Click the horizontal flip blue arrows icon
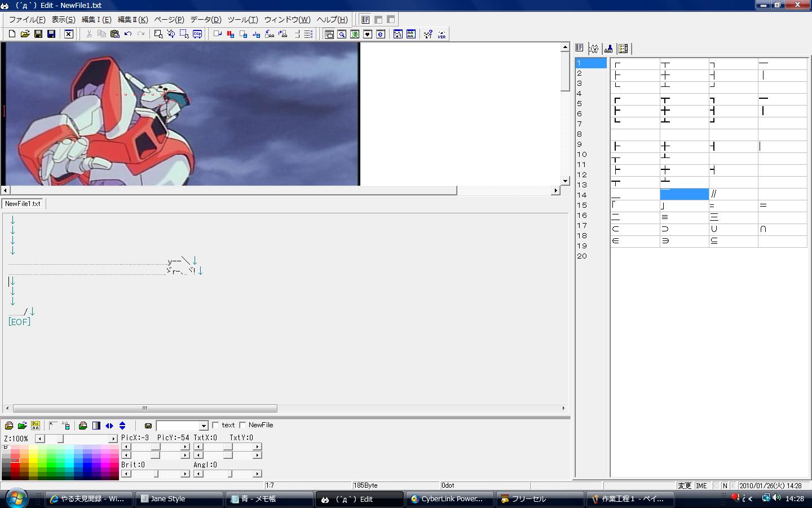The width and height of the screenshot is (812, 508). (x=109, y=426)
